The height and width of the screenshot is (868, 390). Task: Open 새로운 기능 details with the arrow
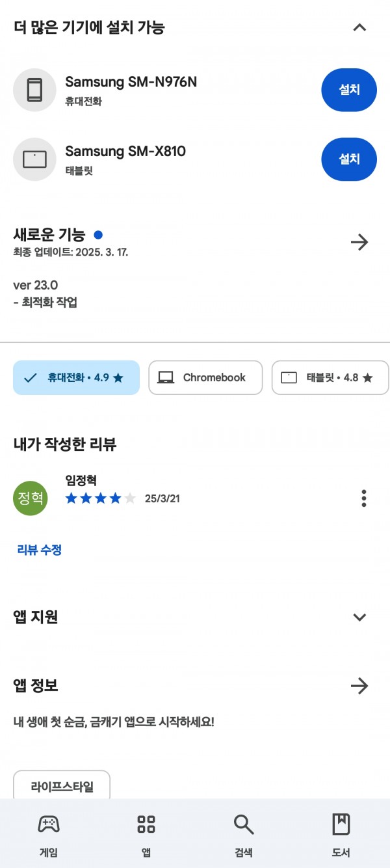359,243
